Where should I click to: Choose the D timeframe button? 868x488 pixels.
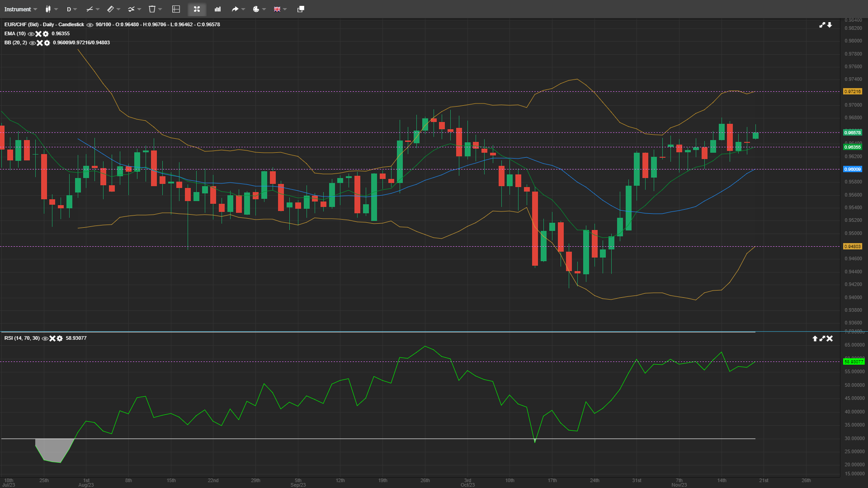(69, 9)
